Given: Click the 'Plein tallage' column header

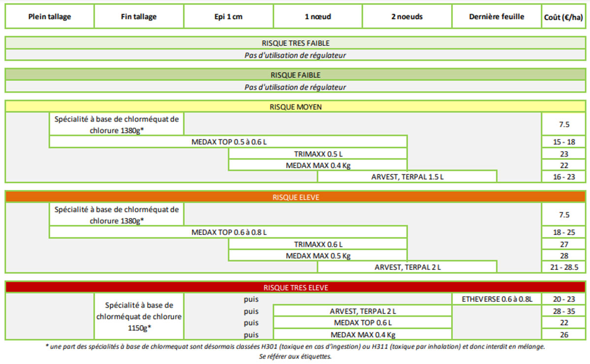Looking at the screenshot, I should [49, 17].
